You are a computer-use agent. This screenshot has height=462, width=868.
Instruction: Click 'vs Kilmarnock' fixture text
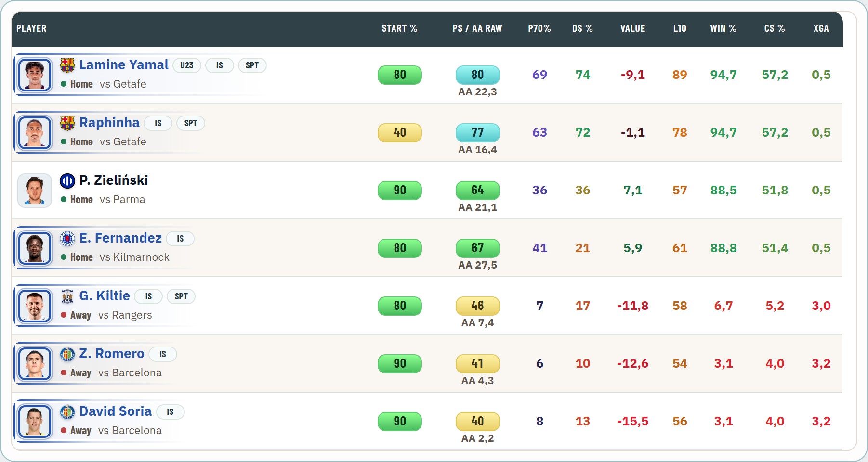tap(134, 257)
